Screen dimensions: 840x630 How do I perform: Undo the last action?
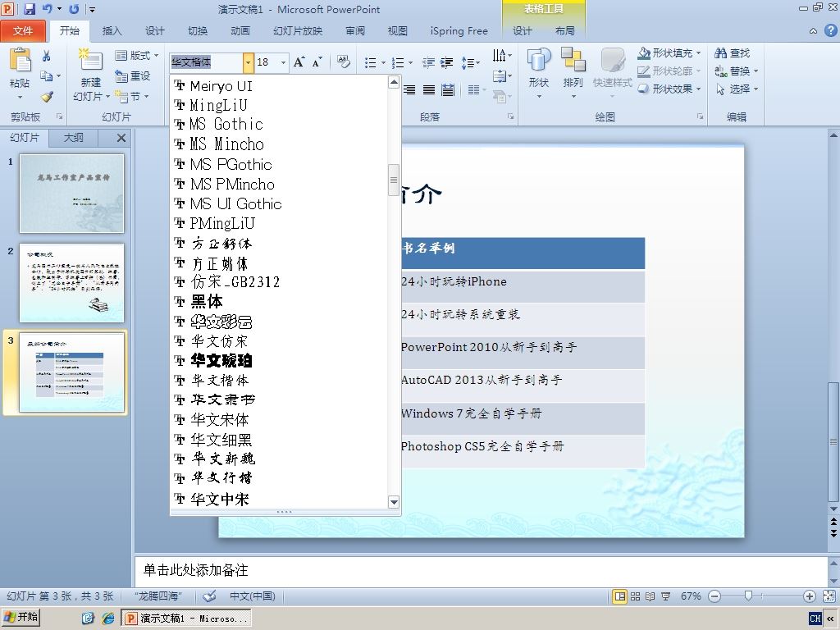pos(47,8)
